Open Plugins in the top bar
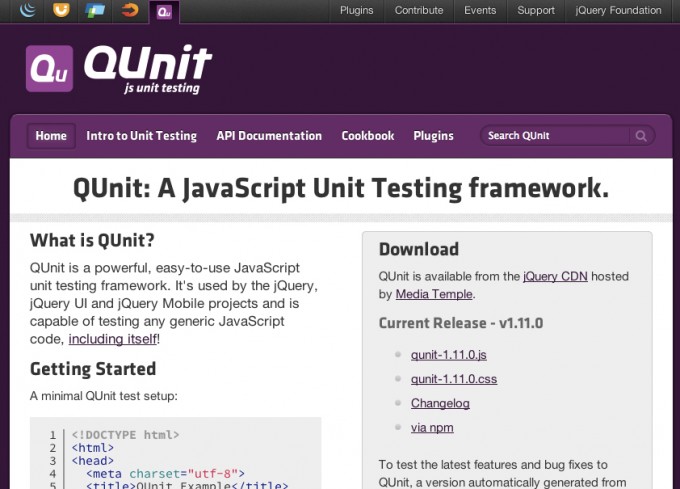 coord(356,10)
